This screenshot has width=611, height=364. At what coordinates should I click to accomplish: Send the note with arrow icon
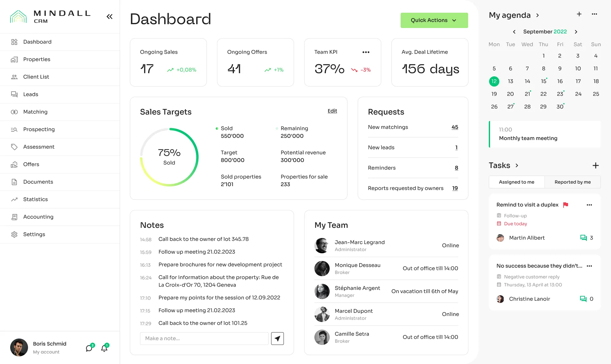pos(277,339)
